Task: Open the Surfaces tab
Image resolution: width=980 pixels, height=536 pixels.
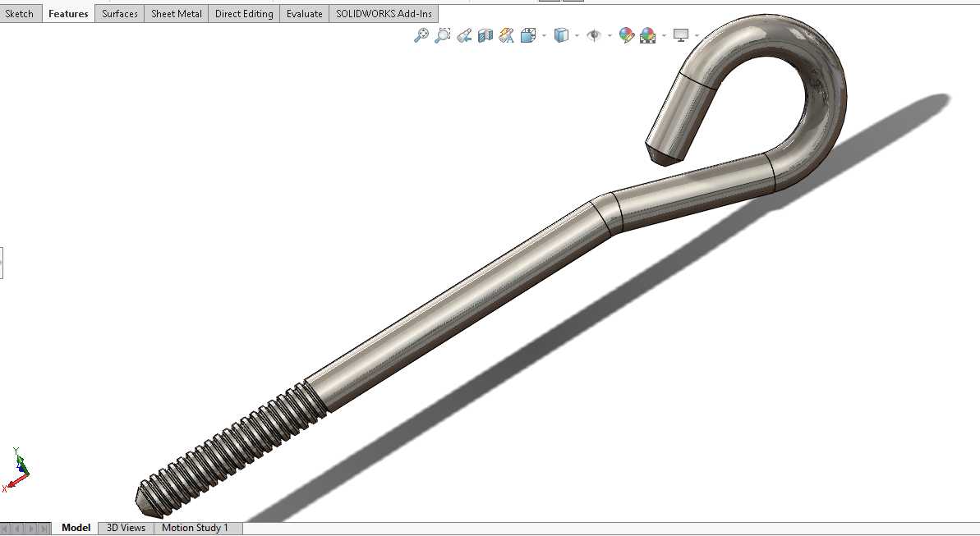Action: 119,14
